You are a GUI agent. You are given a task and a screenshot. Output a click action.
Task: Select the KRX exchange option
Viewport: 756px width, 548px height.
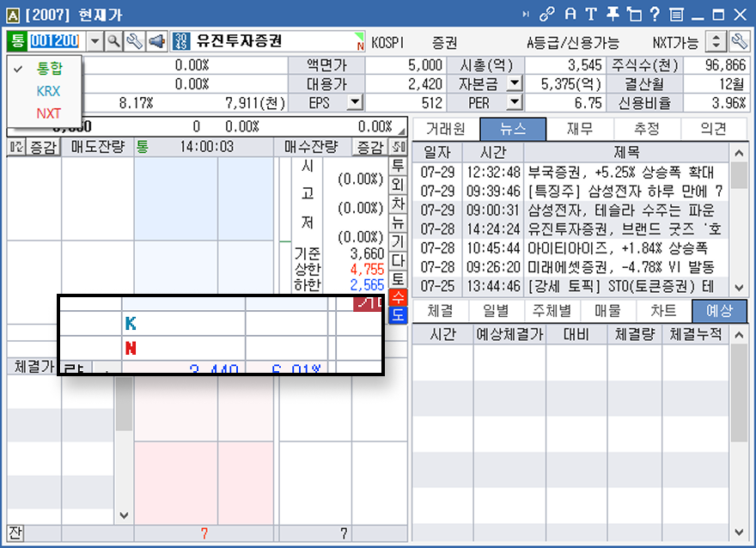click(x=45, y=91)
